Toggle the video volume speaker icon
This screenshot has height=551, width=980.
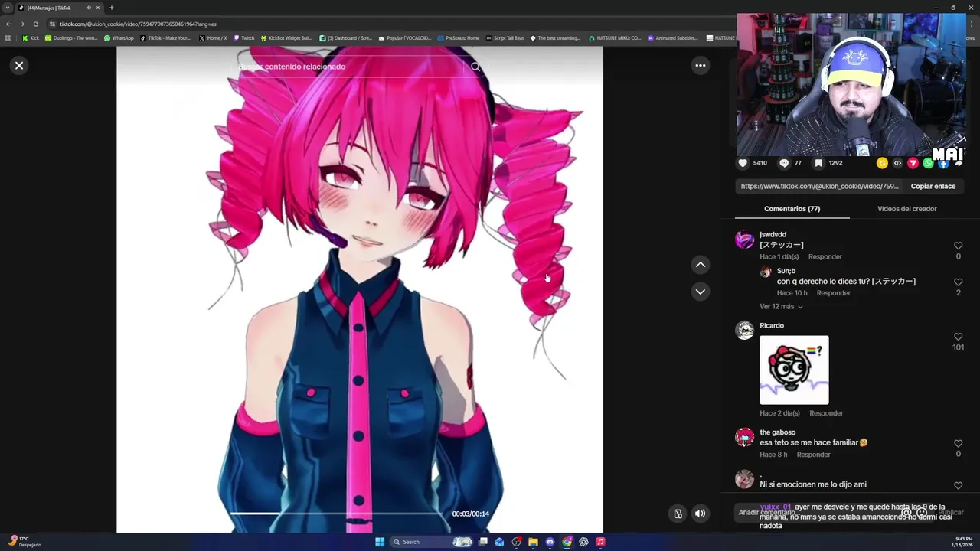pyautogui.click(x=700, y=514)
